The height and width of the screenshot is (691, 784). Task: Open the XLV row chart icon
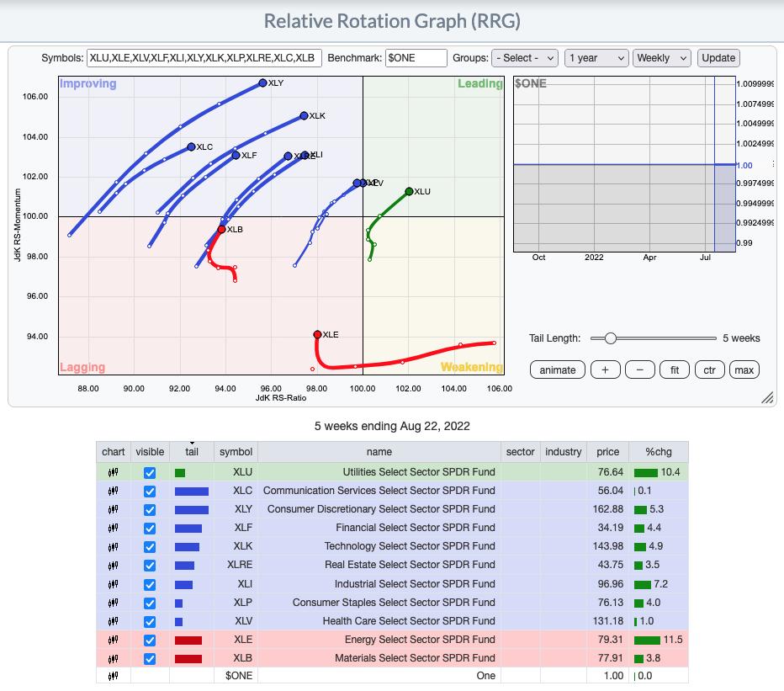tap(113, 621)
